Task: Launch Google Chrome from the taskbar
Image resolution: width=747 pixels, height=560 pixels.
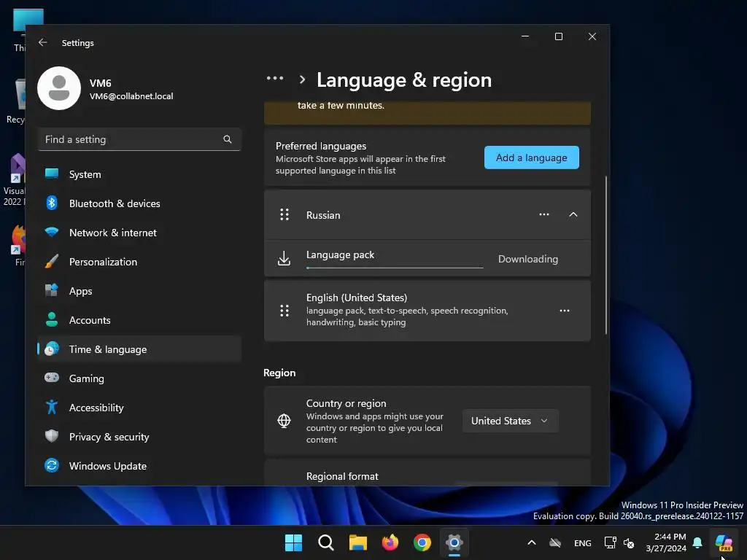Action: click(x=422, y=542)
